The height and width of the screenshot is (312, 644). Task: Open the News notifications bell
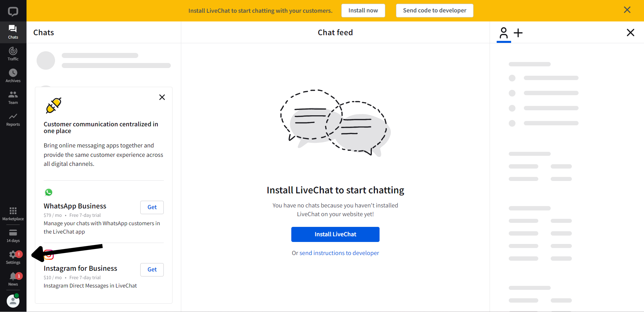13,279
